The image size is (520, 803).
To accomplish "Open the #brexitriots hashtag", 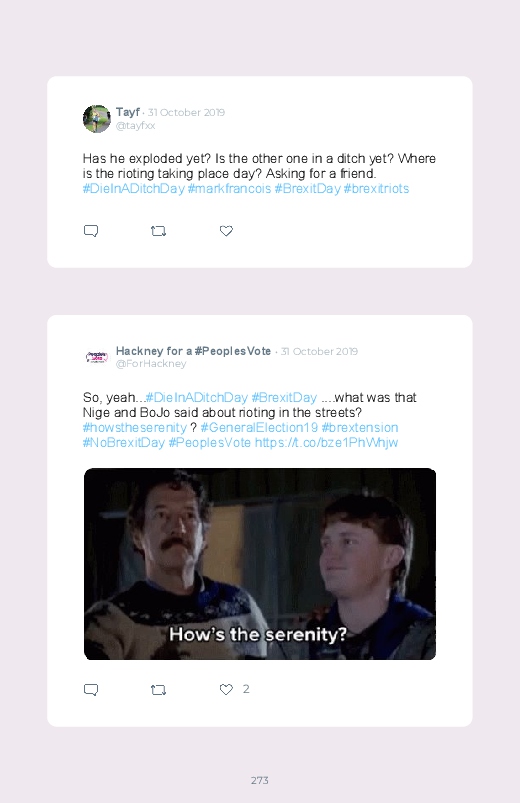I will [376, 188].
